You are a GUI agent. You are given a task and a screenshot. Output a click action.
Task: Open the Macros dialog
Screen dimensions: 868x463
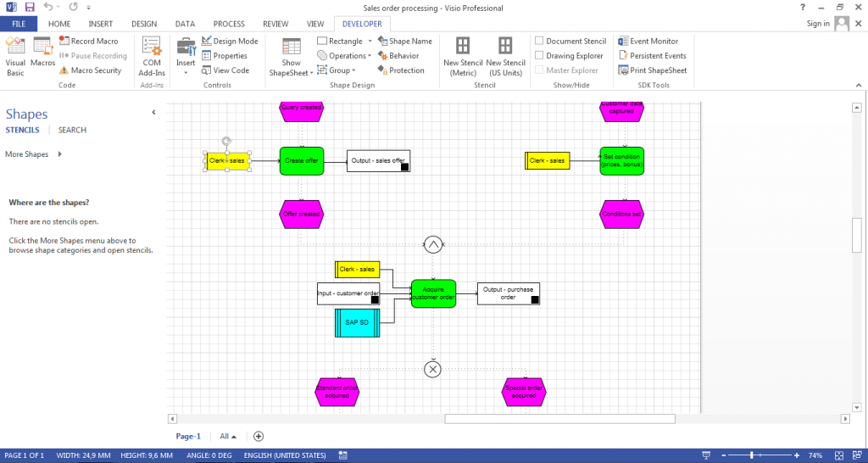click(42, 53)
